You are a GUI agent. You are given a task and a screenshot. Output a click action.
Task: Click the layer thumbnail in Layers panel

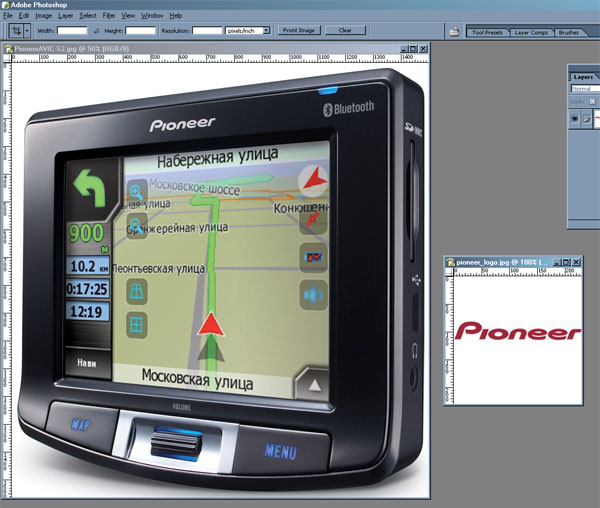(597, 119)
